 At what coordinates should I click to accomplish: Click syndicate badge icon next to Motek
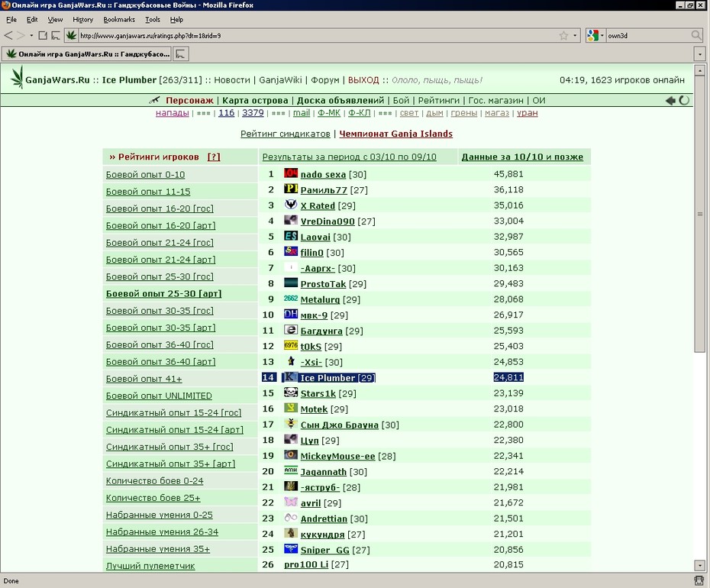click(x=291, y=408)
